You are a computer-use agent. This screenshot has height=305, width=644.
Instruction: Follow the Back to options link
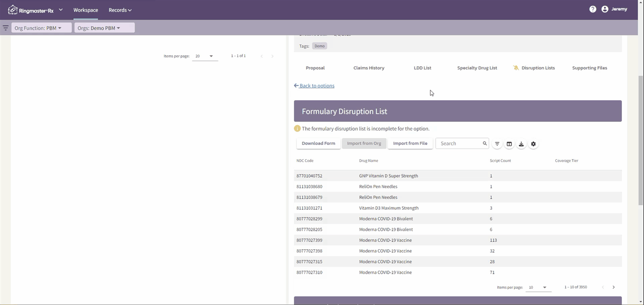314,86
